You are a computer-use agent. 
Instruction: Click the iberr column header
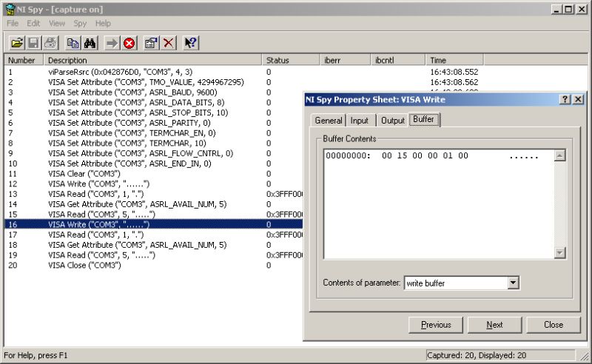(345, 60)
